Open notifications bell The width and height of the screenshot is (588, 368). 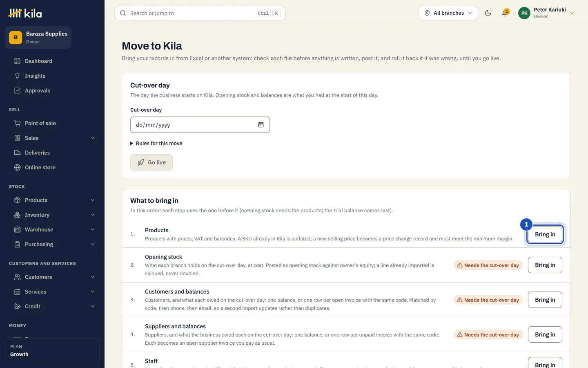(505, 13)
